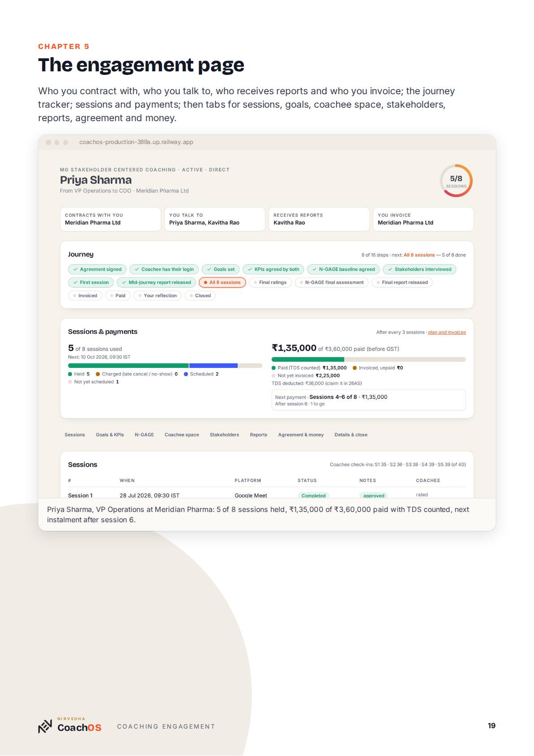
Task: Open the Details & close tab
Action: tap(351, 435)
